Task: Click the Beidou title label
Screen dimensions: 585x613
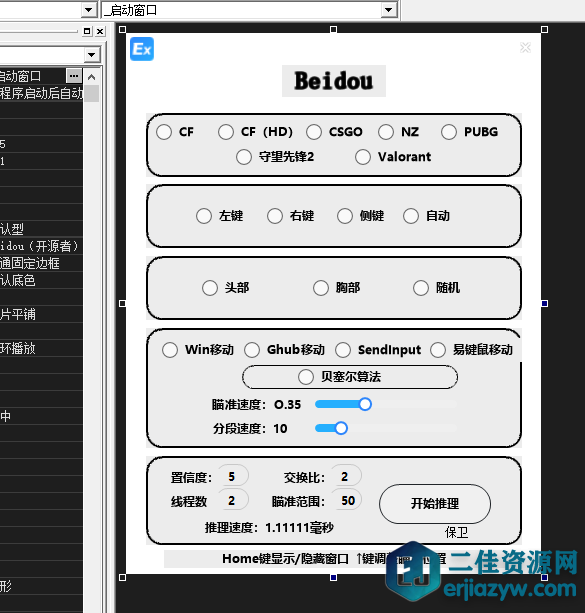Action: (334, 81)
